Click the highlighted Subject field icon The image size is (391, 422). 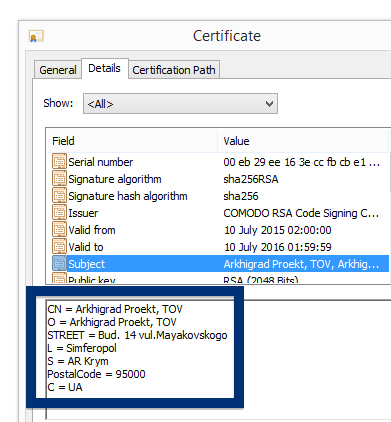tap(59, 264)
